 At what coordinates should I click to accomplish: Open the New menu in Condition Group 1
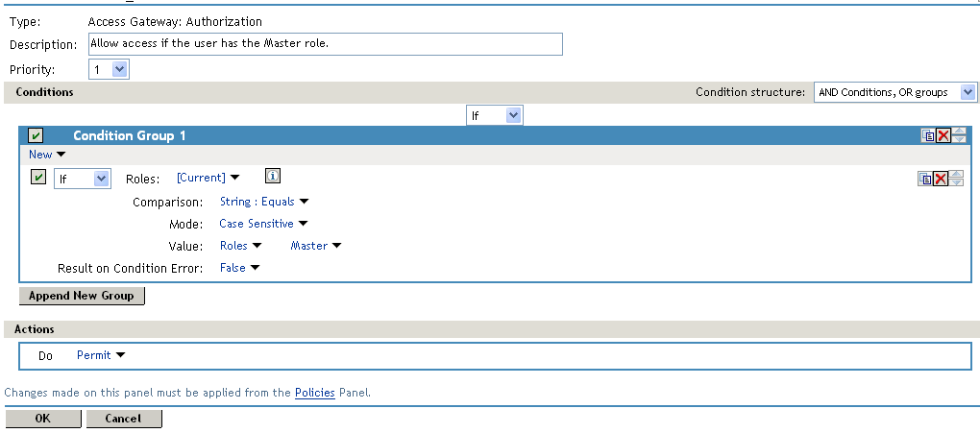coord(47,155)
